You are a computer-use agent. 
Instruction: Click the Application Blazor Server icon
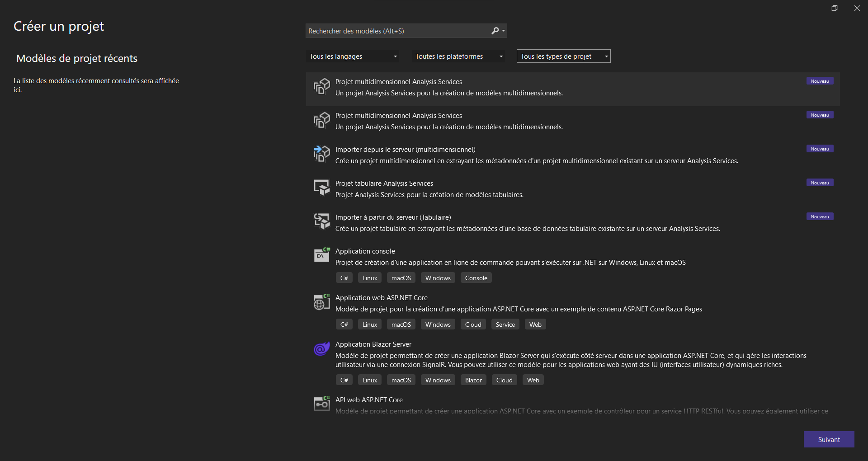[x=322, y=348]
